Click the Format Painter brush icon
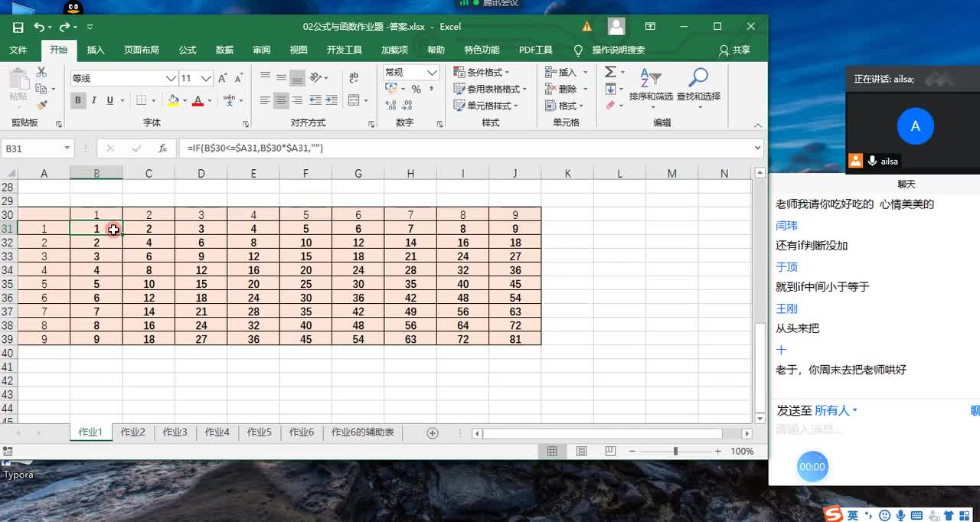The height and width of the screenshot is (522, 980). [x=41, y=105]
